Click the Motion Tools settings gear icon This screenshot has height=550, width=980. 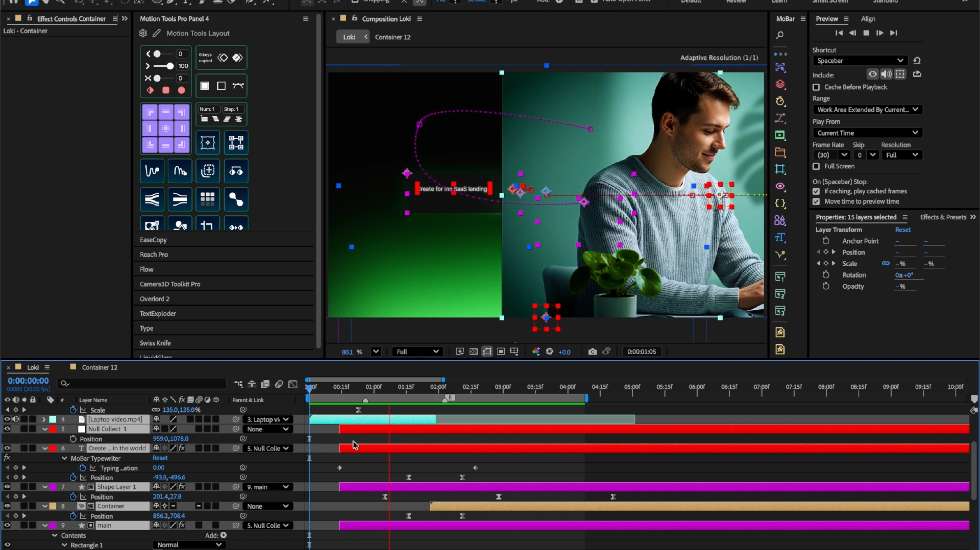tap(143, 33)
